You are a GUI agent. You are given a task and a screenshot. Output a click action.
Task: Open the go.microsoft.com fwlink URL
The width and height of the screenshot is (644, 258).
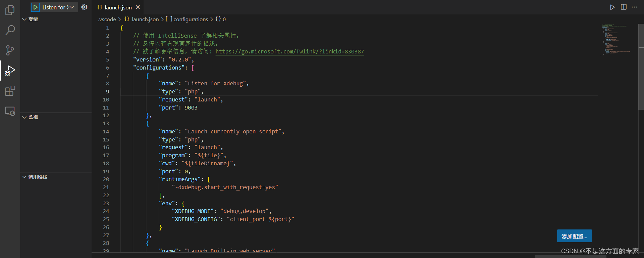pos(289,51)
